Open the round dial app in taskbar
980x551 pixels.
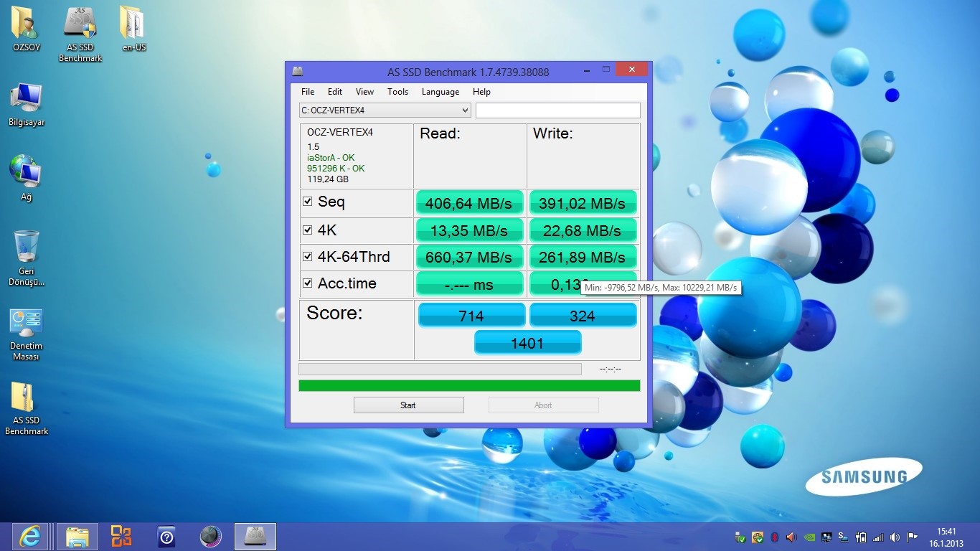click(x=210, y=536)
